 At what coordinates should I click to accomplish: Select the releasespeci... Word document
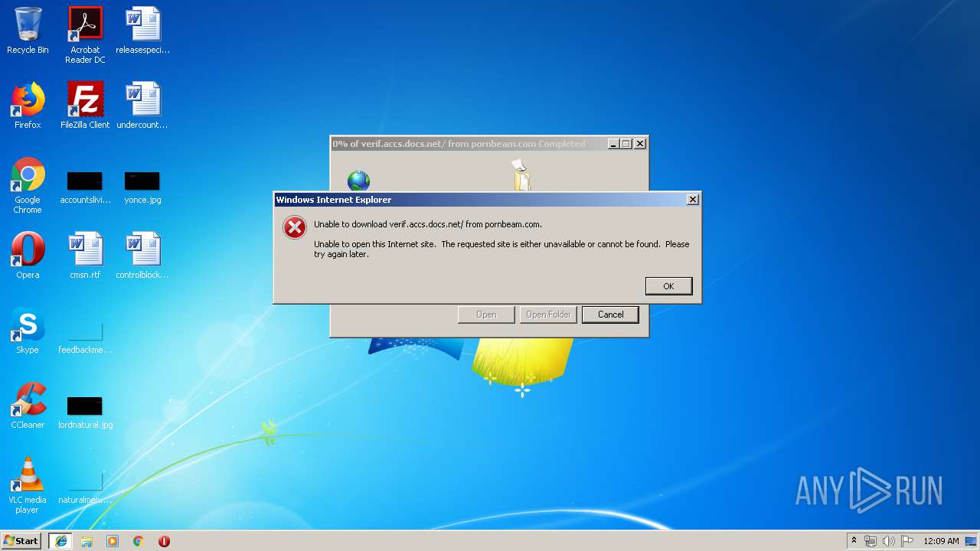(x=142, y=31)
